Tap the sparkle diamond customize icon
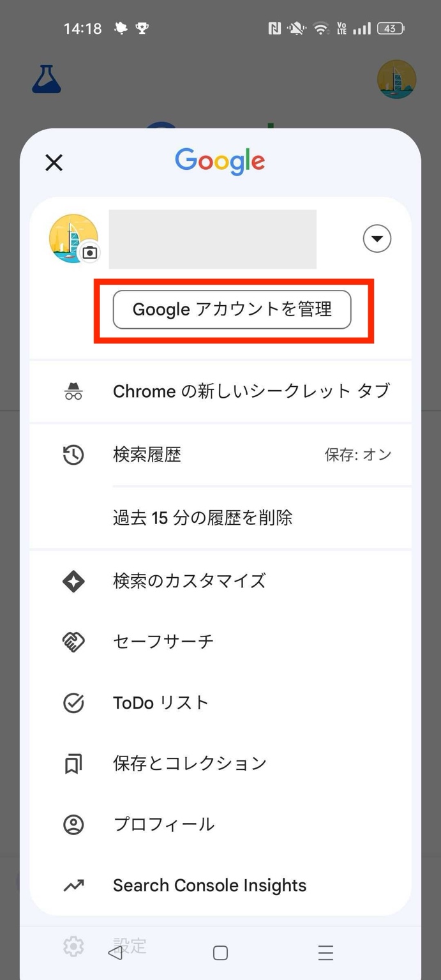 pos(73,581)
